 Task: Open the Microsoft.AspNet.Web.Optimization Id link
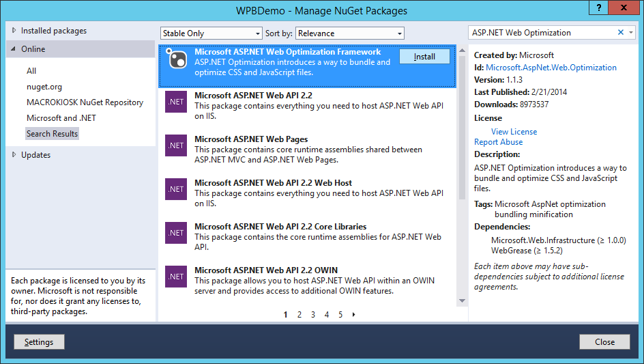tap(551, 68)
